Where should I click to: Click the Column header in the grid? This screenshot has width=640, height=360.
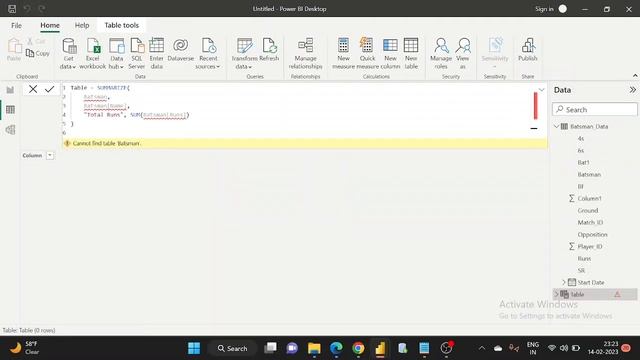(32, 156)
